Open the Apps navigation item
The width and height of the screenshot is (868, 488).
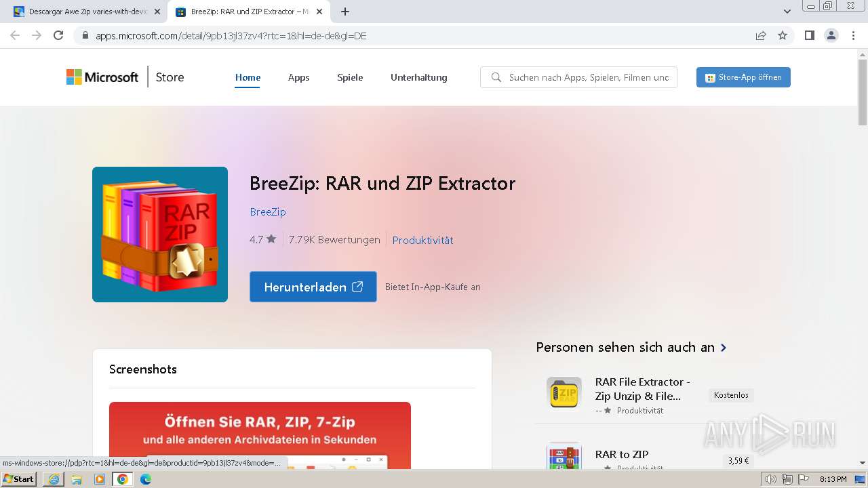tap(298, 77)
